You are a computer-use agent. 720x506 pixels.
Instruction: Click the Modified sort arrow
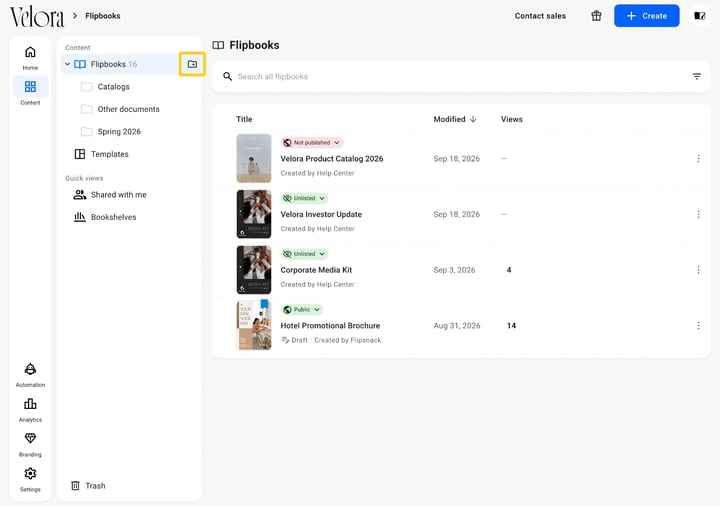click(x=473, y=119)
